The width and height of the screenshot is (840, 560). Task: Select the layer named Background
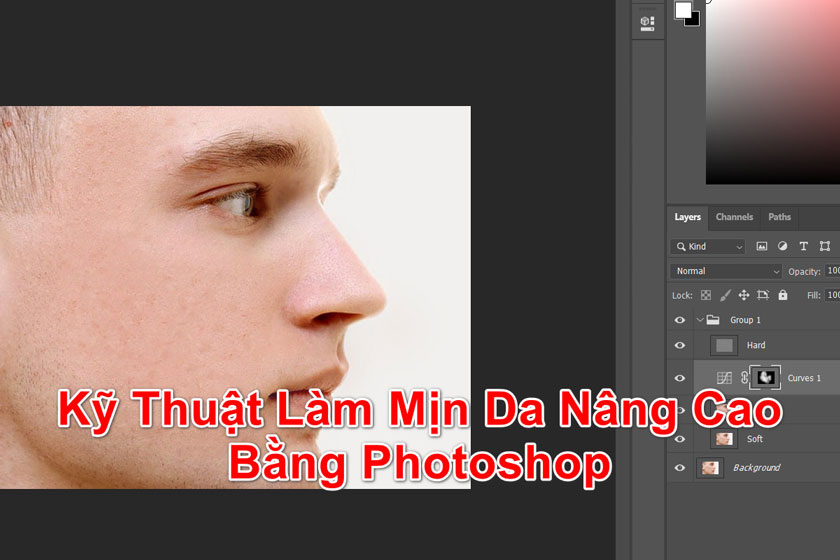tap(756, 468)
